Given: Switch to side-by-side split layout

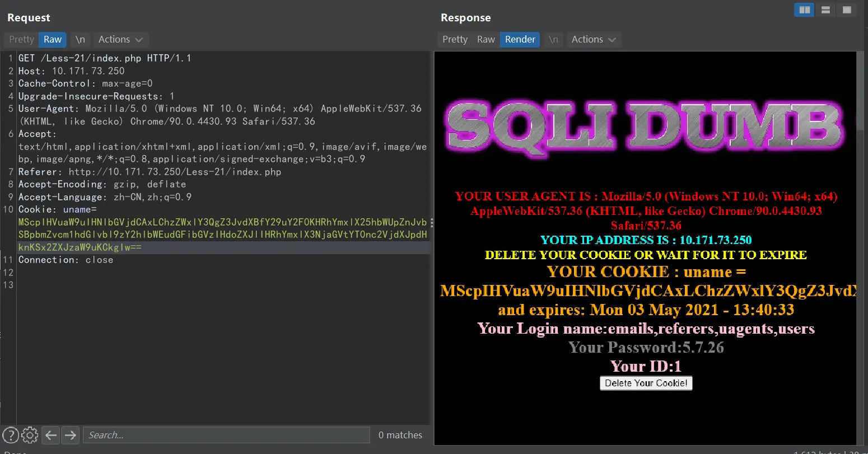Looking at the screenshot, I should pos(804,10).
